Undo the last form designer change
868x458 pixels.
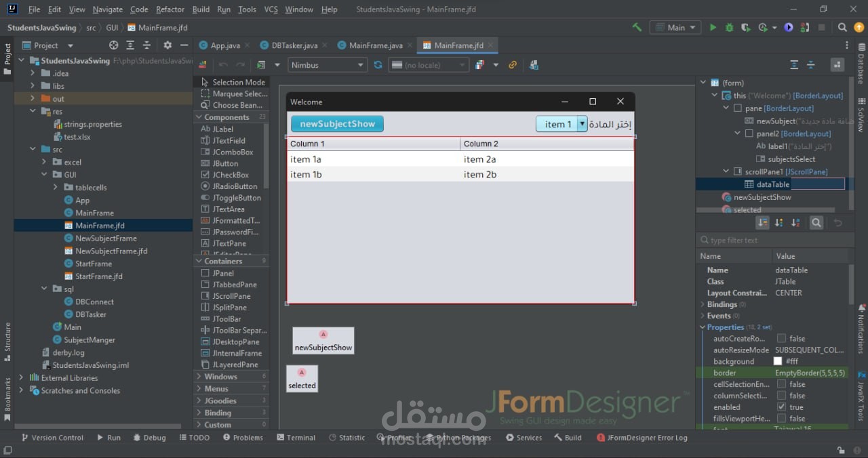[222, 64]
